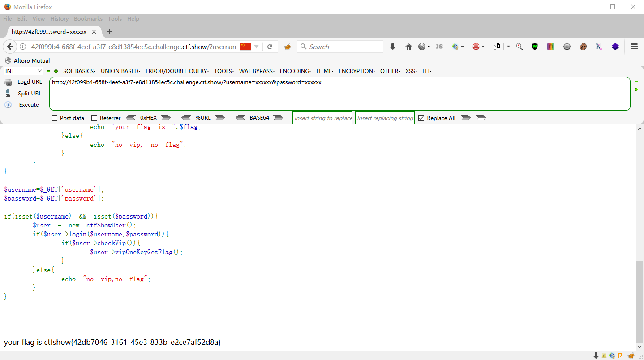
Task: Open the Help menu
Action: tap(133, 19)
